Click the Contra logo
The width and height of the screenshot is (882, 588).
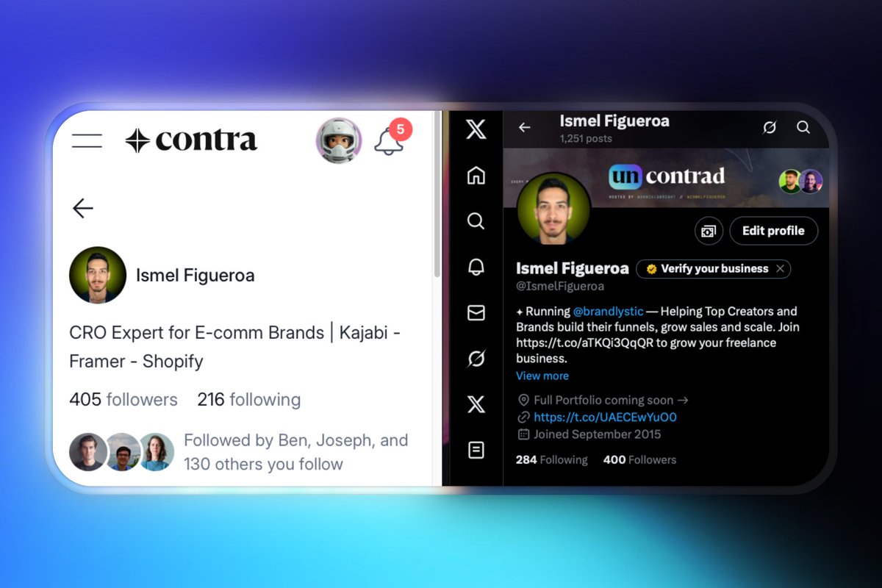(x=191, y=140)
